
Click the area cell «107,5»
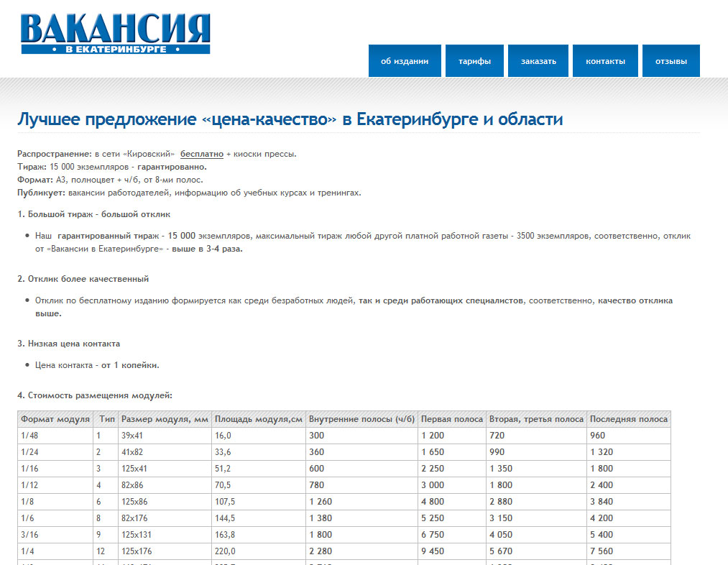[x=259, y=502]
